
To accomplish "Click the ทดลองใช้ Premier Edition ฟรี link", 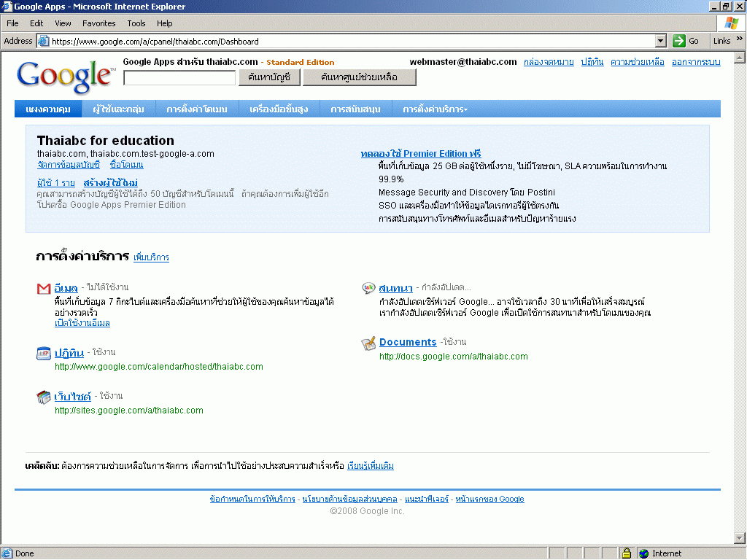I will tap(421, 154).
